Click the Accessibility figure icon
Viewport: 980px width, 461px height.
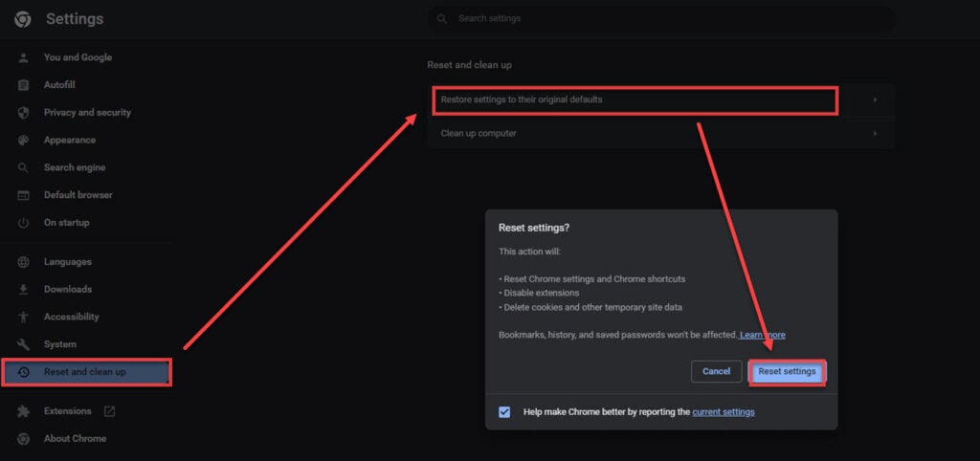(23, 317)
